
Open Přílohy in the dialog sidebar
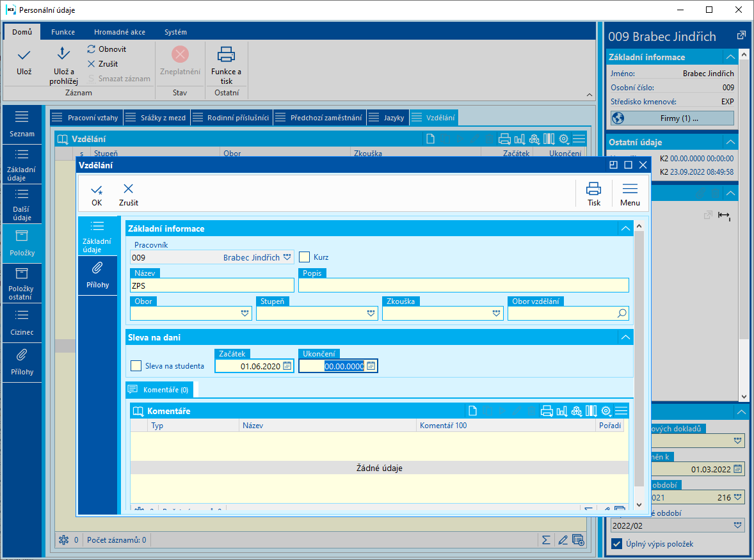(97, 275)
